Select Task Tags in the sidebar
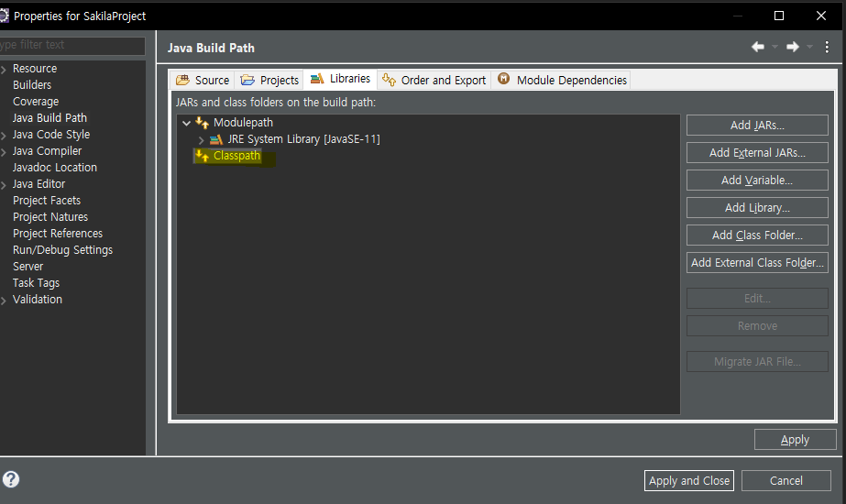 (36, 283)
